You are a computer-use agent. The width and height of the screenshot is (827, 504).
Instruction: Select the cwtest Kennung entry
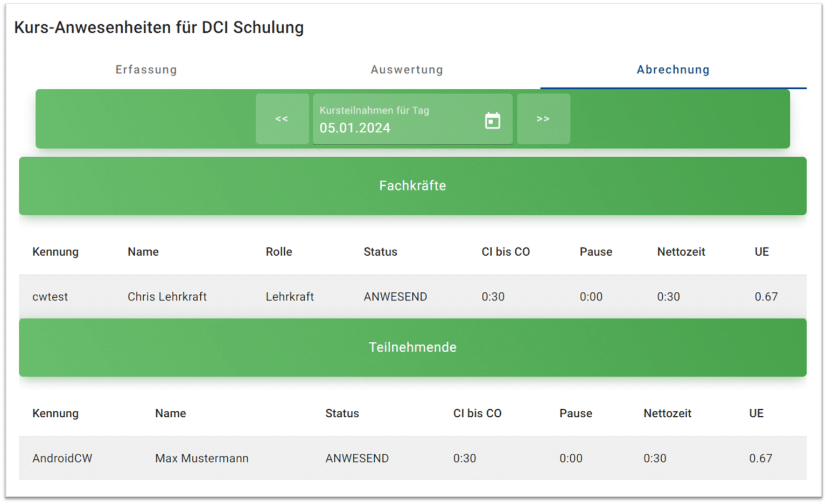[x=50, y=296]
